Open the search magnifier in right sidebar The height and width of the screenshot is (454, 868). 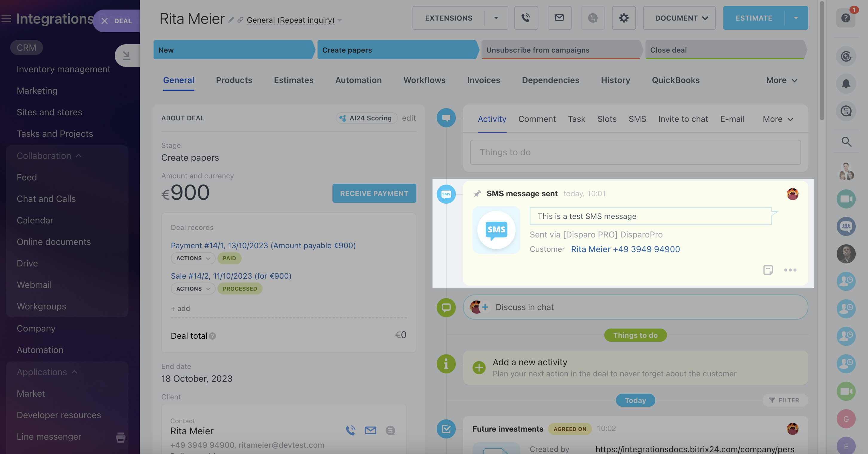pyautogui.click(x=846, y=142)
